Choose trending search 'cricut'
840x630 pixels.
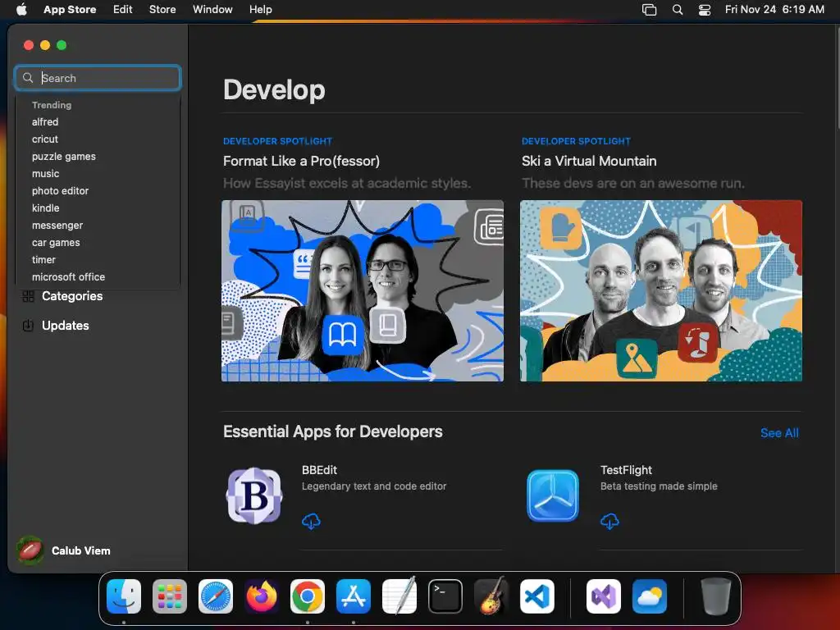click(45, 139)
